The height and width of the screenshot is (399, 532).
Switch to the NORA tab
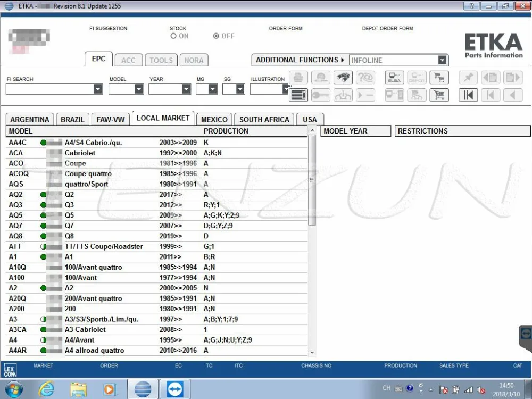pyautogui.click(x=194, y=60)
